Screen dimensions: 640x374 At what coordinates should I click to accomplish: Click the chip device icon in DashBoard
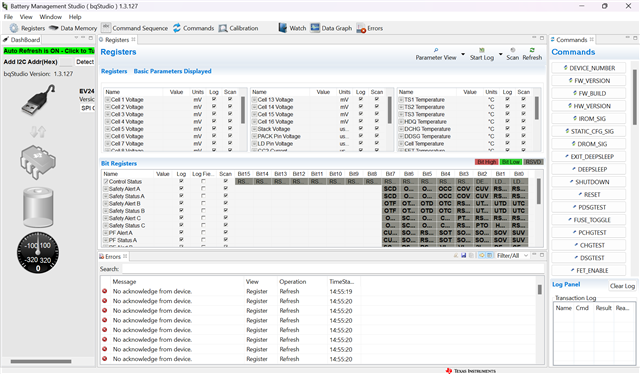(x=38, y=163)
